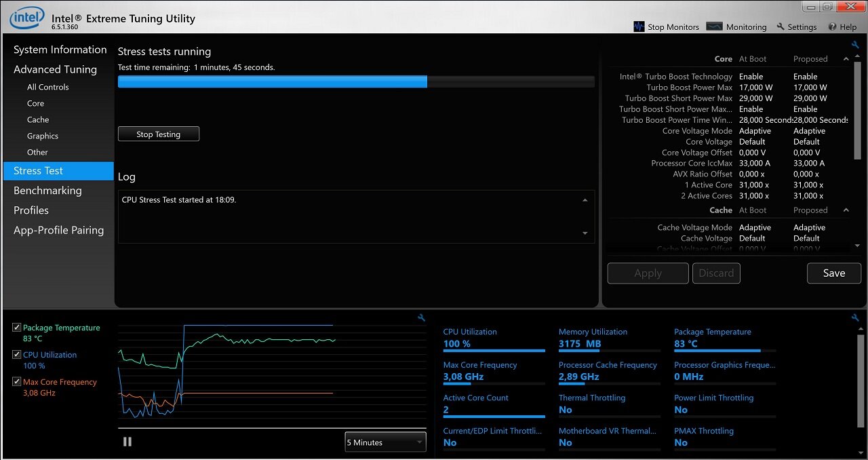Click the Proposed column header in the Core section

pyautogui.click(x=810, y=59)
